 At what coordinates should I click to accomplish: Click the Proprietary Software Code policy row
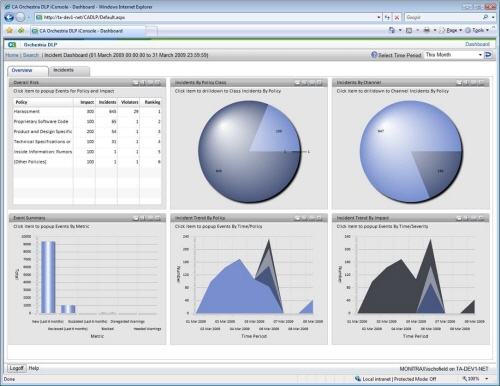[87, 122]
